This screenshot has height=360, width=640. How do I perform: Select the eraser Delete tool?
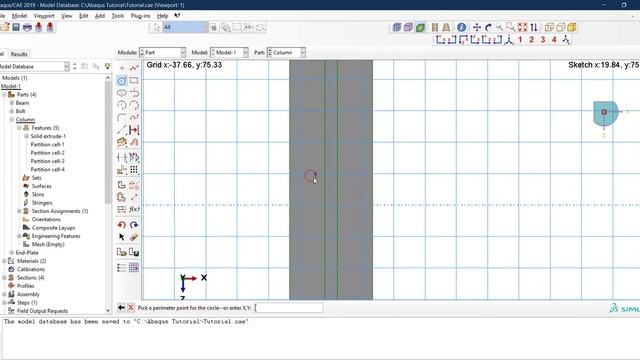pos(134,237)
